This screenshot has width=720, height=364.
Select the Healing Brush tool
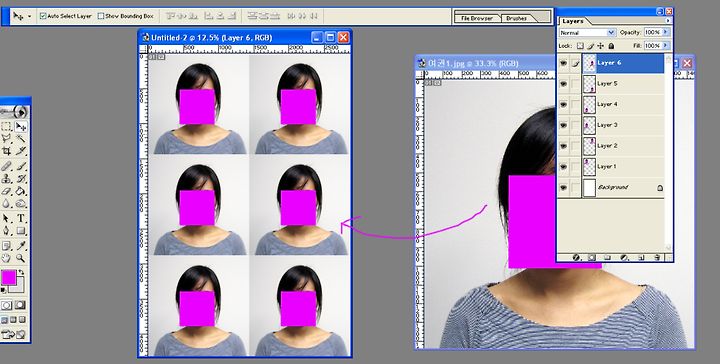pyautogui.click(x=6, y=166)
